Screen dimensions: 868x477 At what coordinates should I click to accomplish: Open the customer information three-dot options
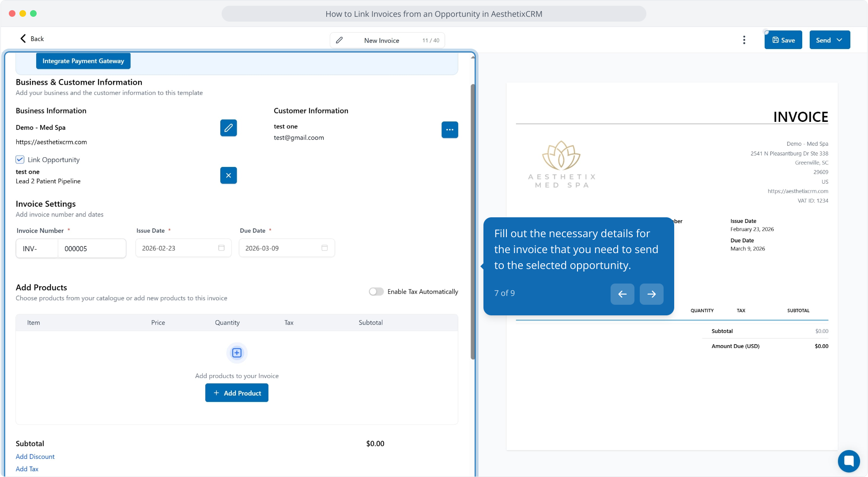tap(449, 130)
